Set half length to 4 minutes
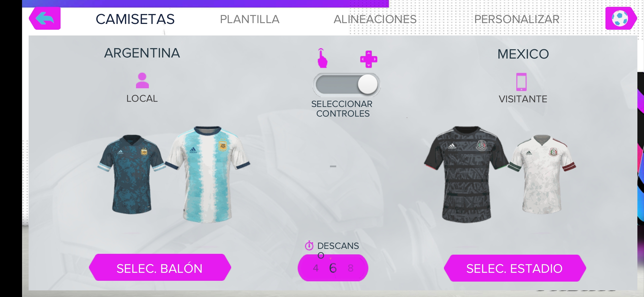 (x=316, y=268)
